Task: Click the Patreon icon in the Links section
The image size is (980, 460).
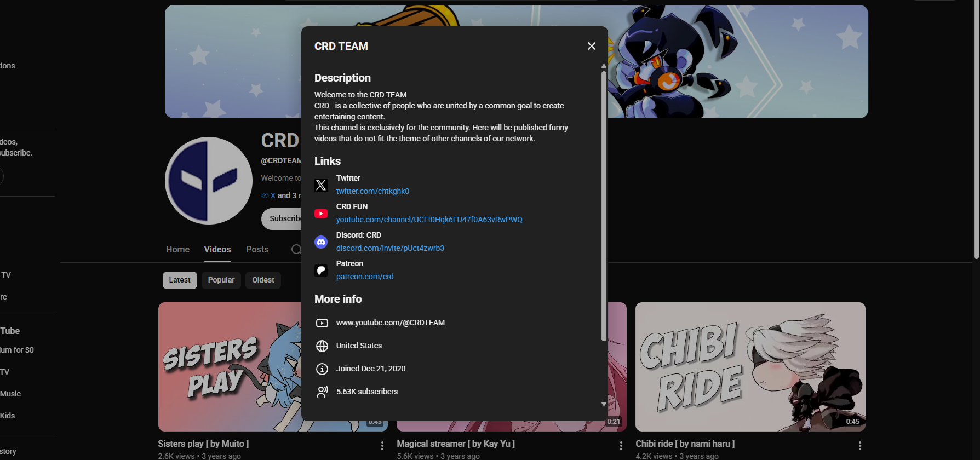Action: pyautogui.click(x=321, y=271)
